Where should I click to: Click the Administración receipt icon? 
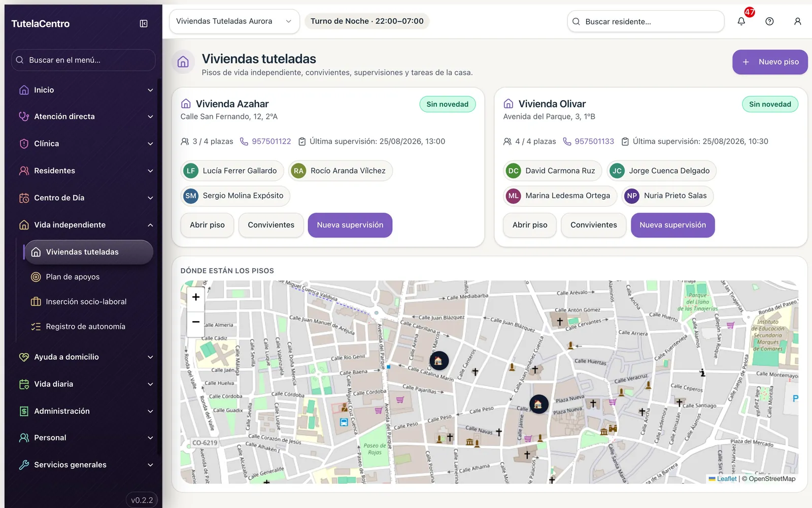coord(24,411)
